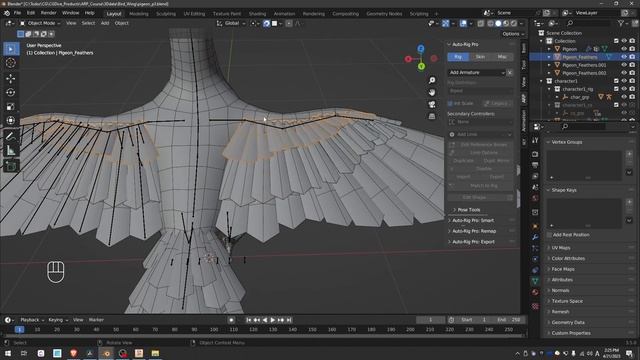Open ARP sidebar tab
This screenshot has width=640, height=360.
[x=524, y=98]
